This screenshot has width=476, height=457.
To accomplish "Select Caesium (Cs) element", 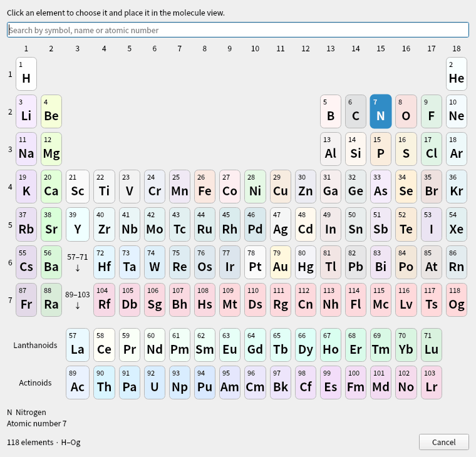I will pos(26,262).
